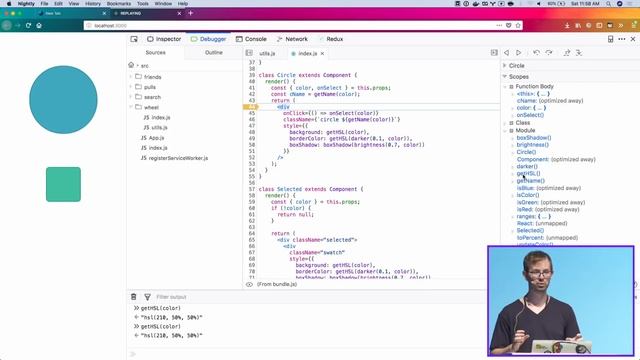Expand the toolbar overflow chevrons
Screen dimensions: 640x360
621,25
